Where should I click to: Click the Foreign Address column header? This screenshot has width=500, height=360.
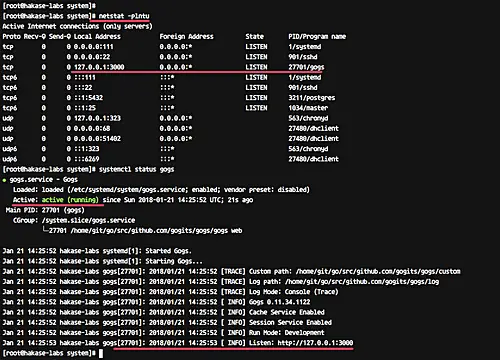point(186,36)
